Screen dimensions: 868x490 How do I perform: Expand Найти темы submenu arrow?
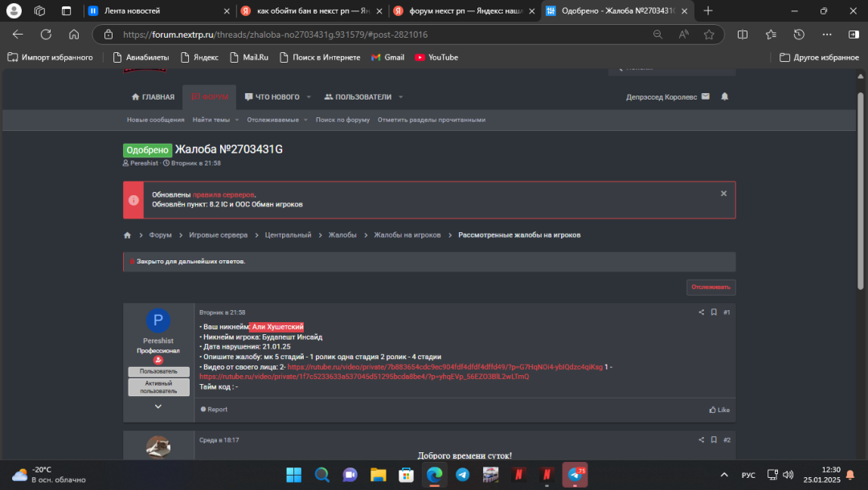click(237, 120)
